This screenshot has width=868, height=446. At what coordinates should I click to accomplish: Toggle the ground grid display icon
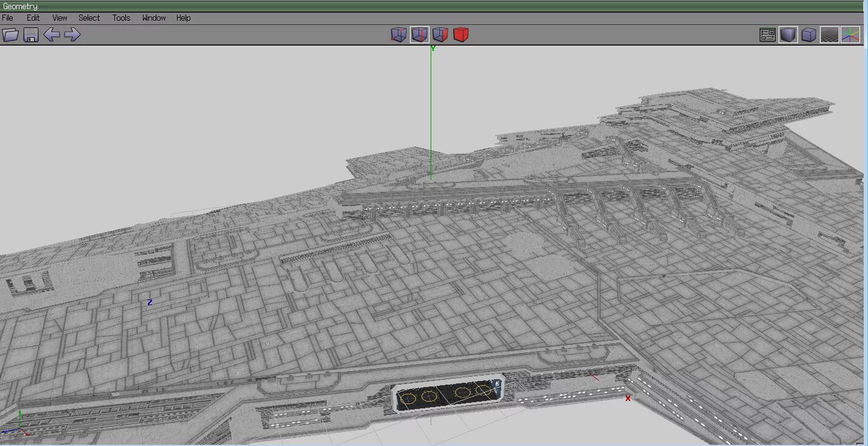pos(830,35)
